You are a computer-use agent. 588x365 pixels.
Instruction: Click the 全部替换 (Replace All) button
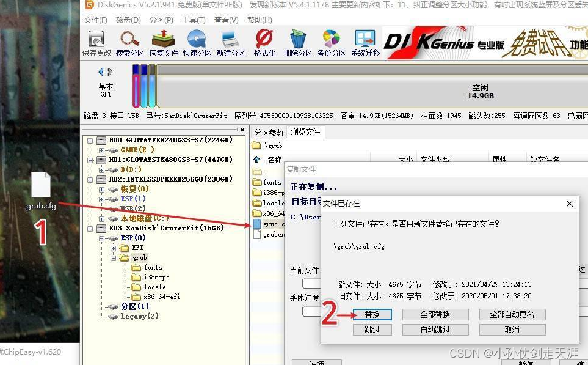coord(435,314)
